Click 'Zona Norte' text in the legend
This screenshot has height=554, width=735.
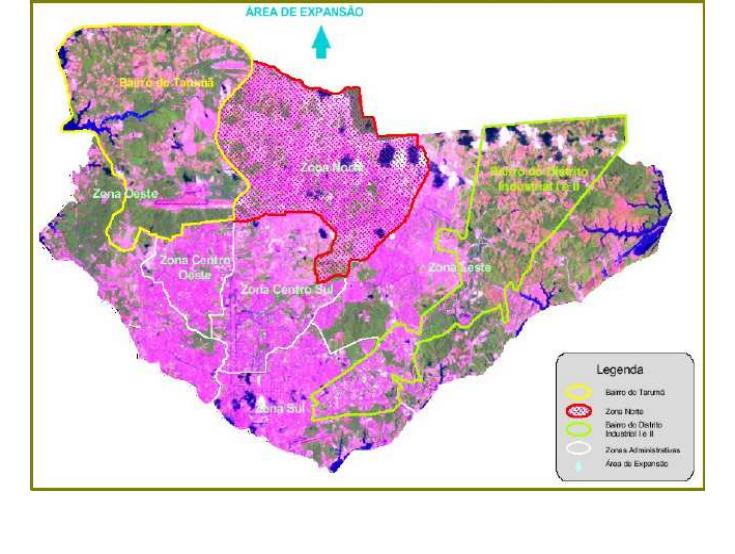pyautogui.click(x=626, y=411)
